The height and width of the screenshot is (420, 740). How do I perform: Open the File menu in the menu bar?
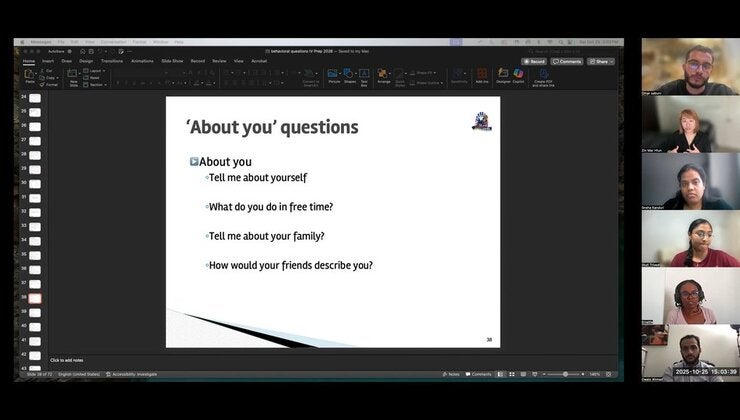coord(61,42)
